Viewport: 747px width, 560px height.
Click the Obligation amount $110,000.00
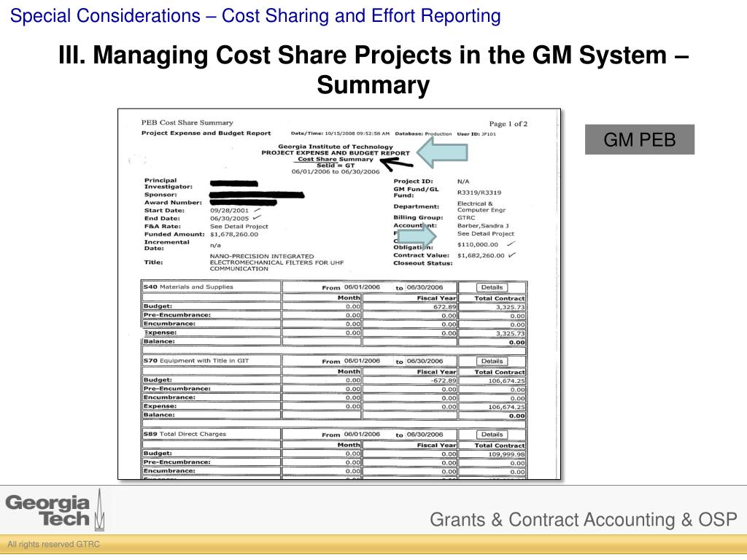coord(477,245)
